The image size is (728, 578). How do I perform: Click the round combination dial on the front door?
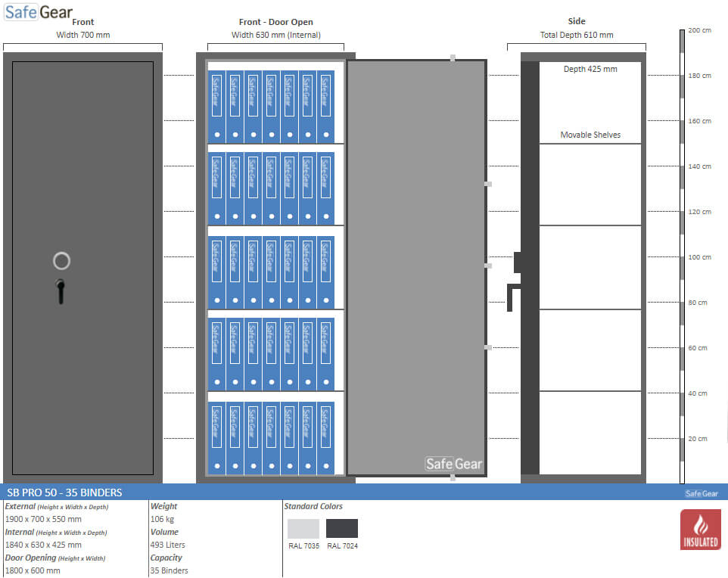pos(61,261)
